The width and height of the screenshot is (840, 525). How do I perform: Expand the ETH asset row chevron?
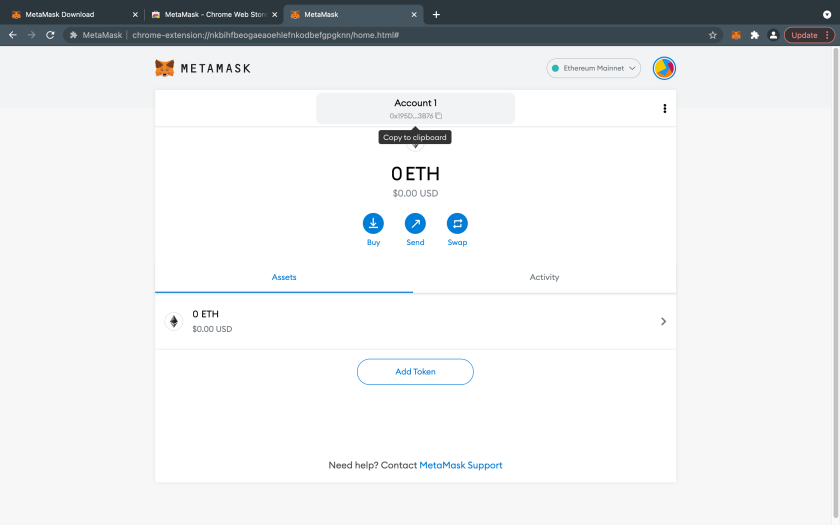tap(663, 321)
